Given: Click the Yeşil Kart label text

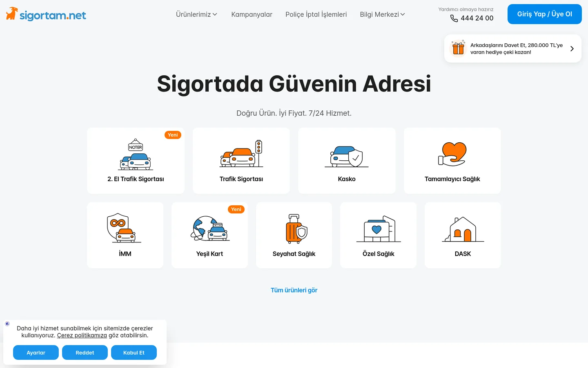Looking at the screenshot, I should coord(209,254).
